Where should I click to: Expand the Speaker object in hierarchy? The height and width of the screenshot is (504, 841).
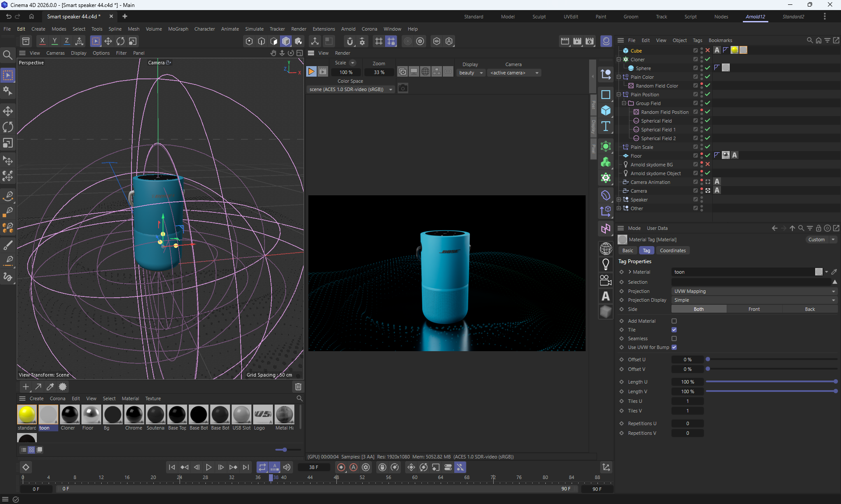[x=619, y=200]
